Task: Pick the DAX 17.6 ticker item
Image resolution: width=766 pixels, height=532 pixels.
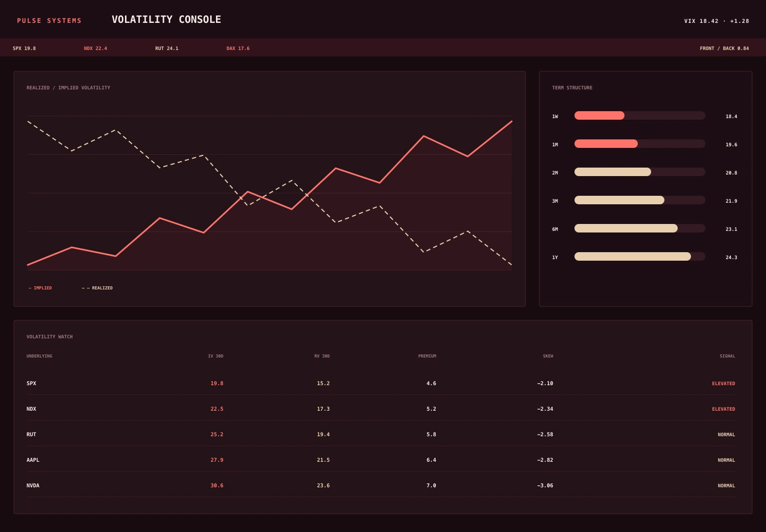Action: (x=238, y=48)
